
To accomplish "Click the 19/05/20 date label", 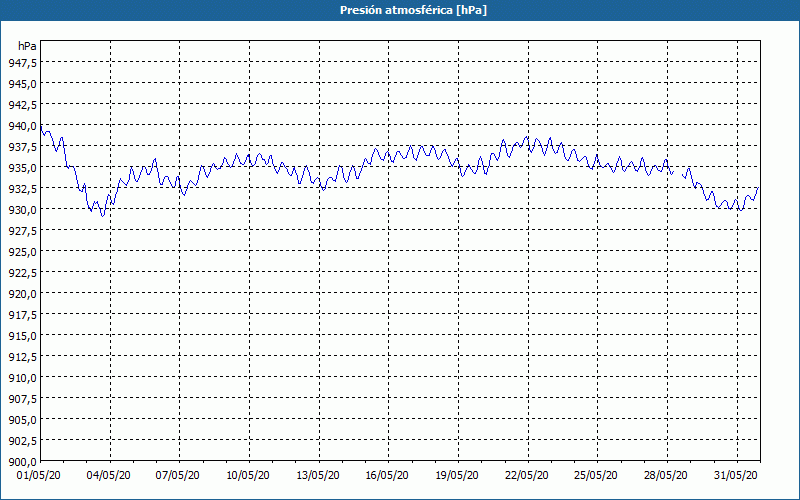I will point(457,476).
